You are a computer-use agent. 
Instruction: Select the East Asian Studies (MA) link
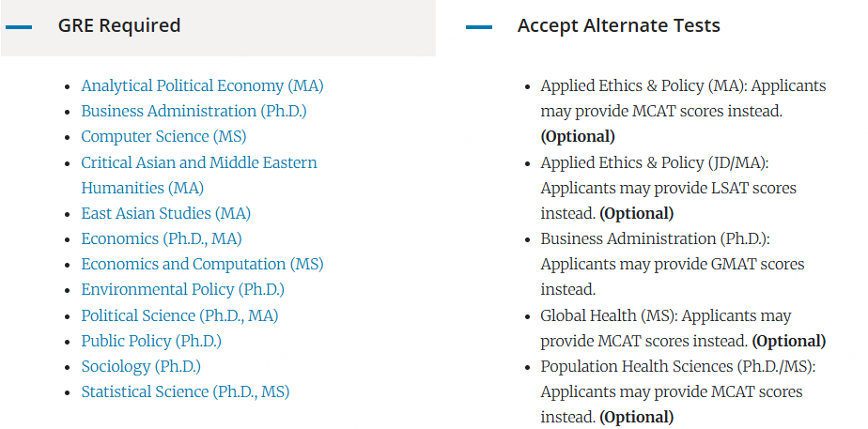click(x=166, y=213)
